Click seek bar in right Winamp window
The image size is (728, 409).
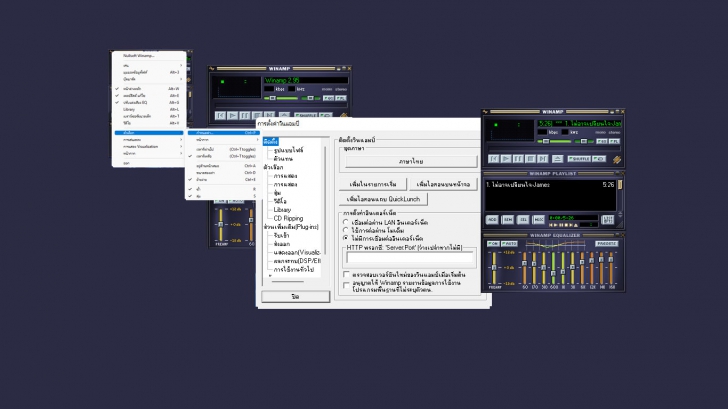553,149
